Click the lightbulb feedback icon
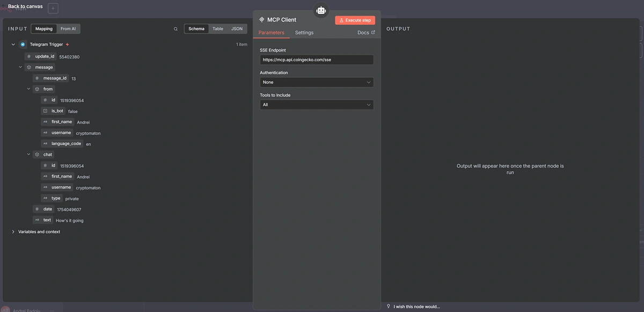 coord(389,306)
